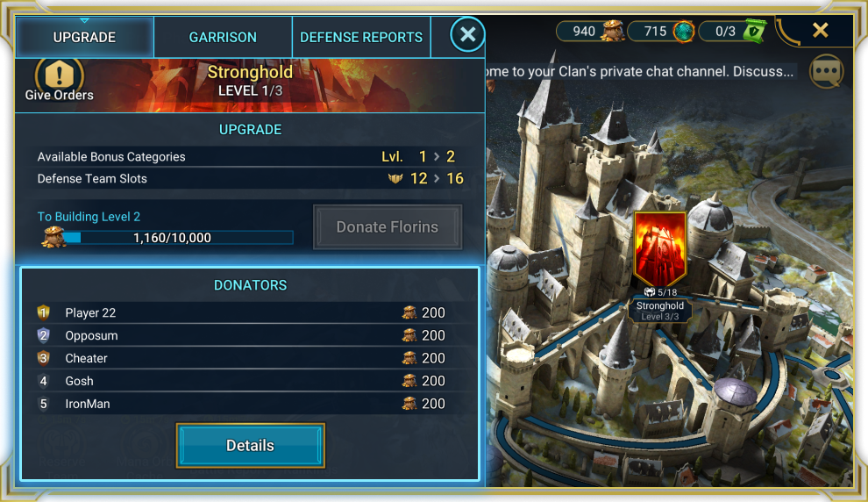Open the Give Orders exclamation icon
Viewport: 868px width, 502px height.
(x=60, y=74)
